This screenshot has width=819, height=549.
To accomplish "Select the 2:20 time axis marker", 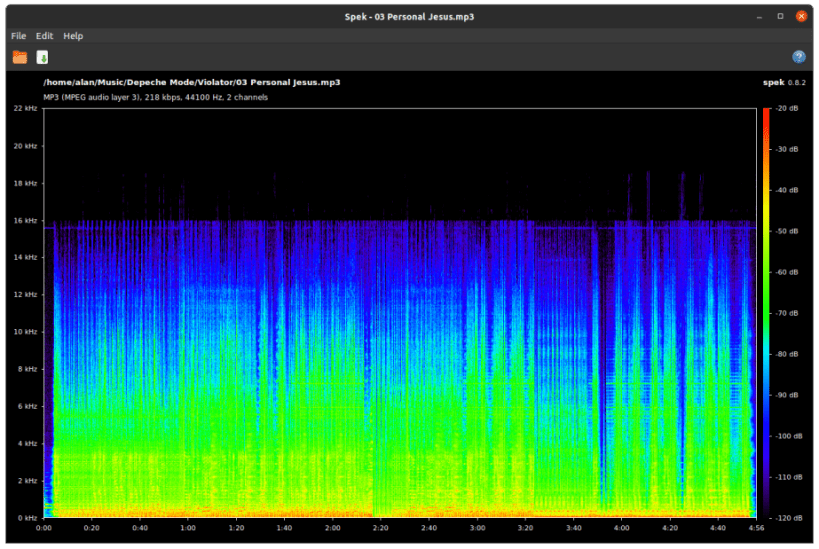I will click(x=381, y=527).
